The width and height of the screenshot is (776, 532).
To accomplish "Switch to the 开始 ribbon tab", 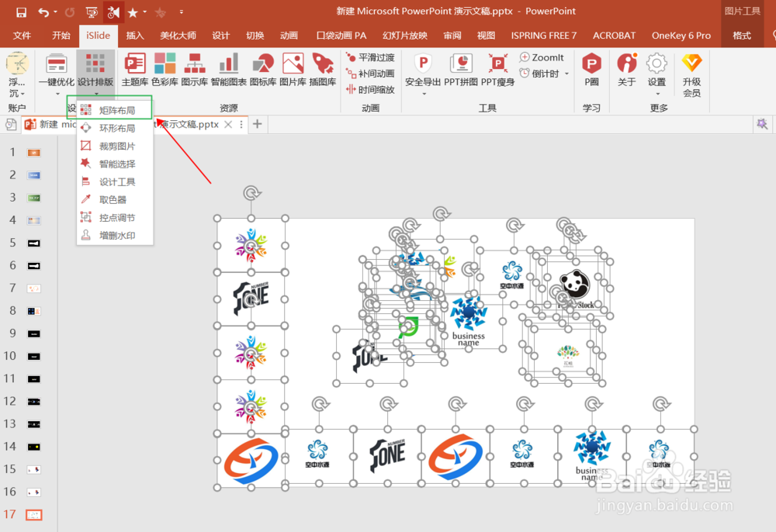I will (61, 36).
